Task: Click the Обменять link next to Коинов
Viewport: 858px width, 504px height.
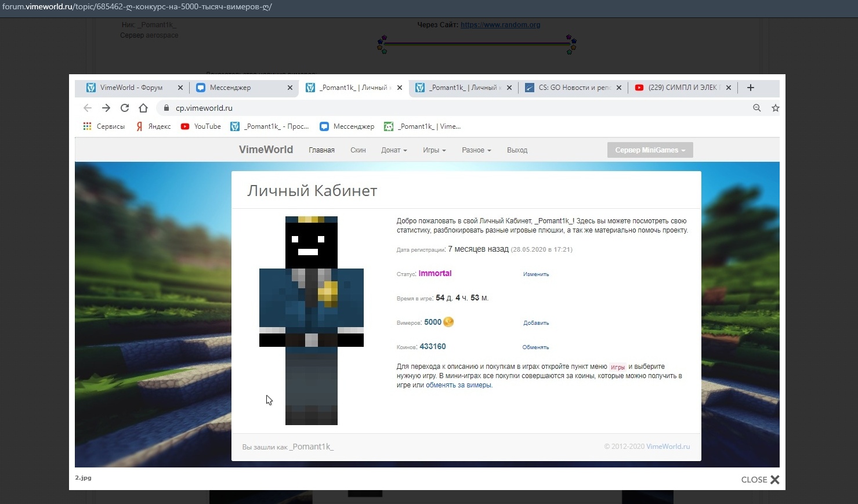Action: [x=535, y=347]
